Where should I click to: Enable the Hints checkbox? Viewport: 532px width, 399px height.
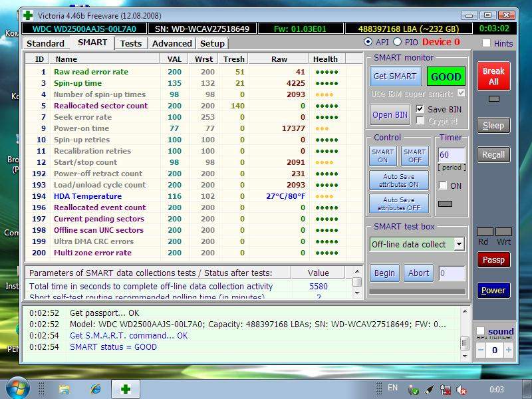486,43
